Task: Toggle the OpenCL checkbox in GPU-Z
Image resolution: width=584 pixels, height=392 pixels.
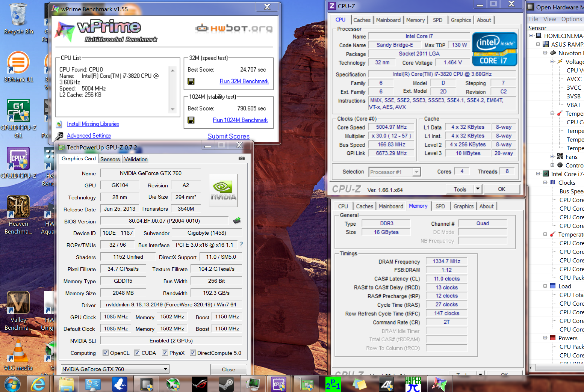Action: coord(106,353)
